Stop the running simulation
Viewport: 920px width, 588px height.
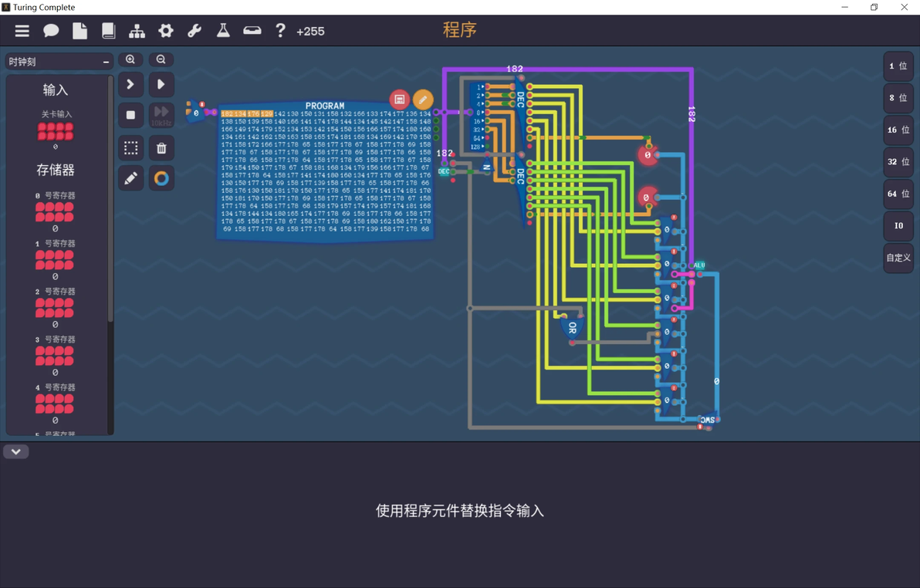click(x=131, y=115)
